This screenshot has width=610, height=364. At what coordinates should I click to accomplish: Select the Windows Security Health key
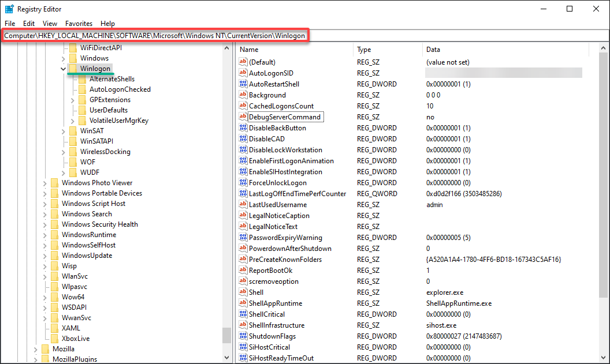point(99,224)
